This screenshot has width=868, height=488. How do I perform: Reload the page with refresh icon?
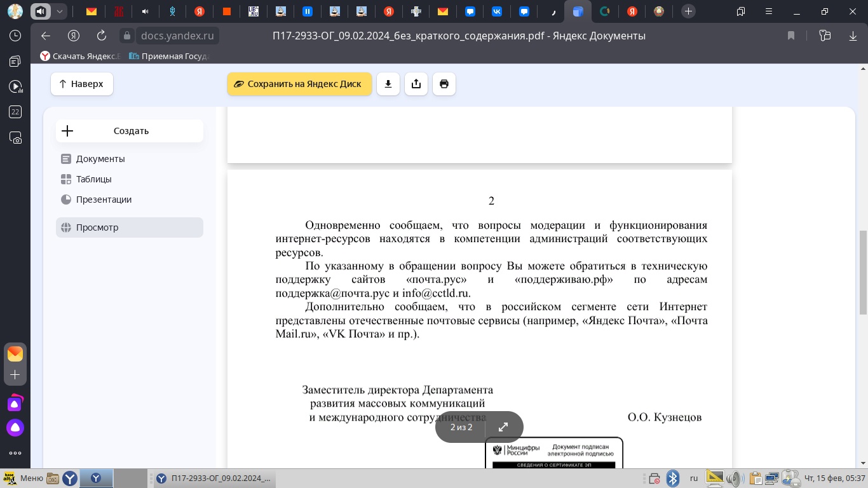(101, 36)
